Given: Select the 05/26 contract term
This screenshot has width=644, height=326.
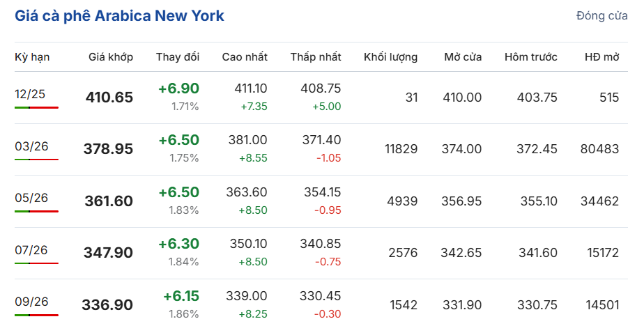Looking at the screenshot, I should tap(31, 198).
